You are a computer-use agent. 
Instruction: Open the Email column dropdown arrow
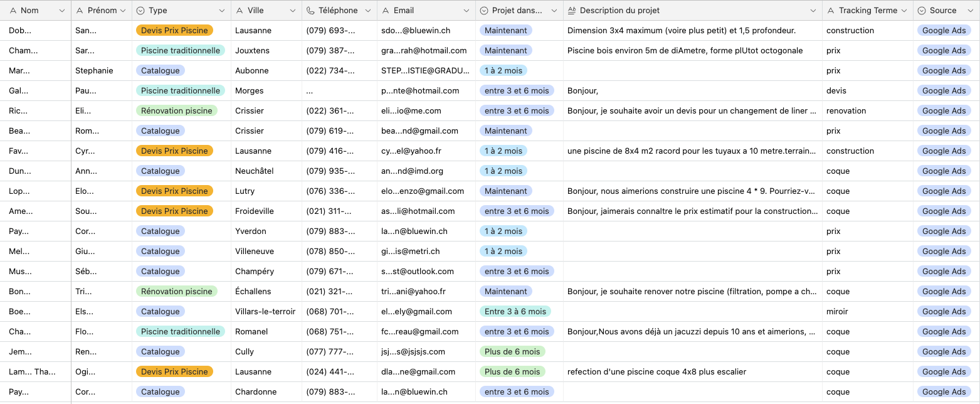click(466, 11)
